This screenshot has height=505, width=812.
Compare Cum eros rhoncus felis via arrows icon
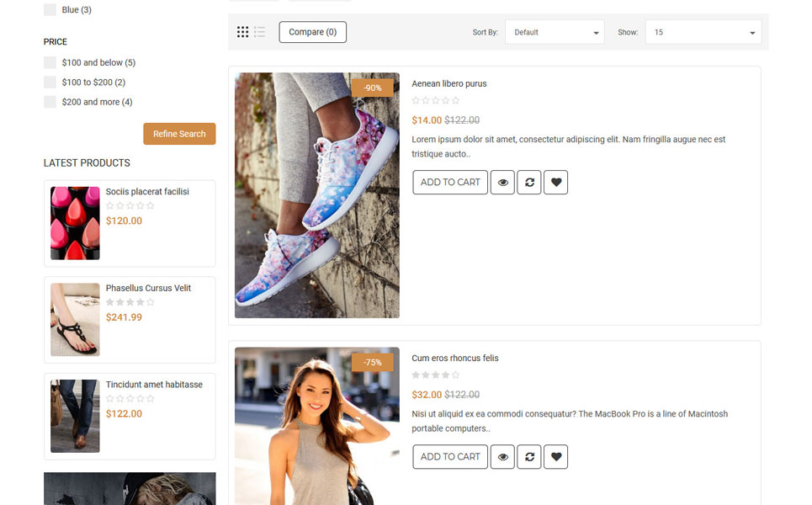coord(529,457)
